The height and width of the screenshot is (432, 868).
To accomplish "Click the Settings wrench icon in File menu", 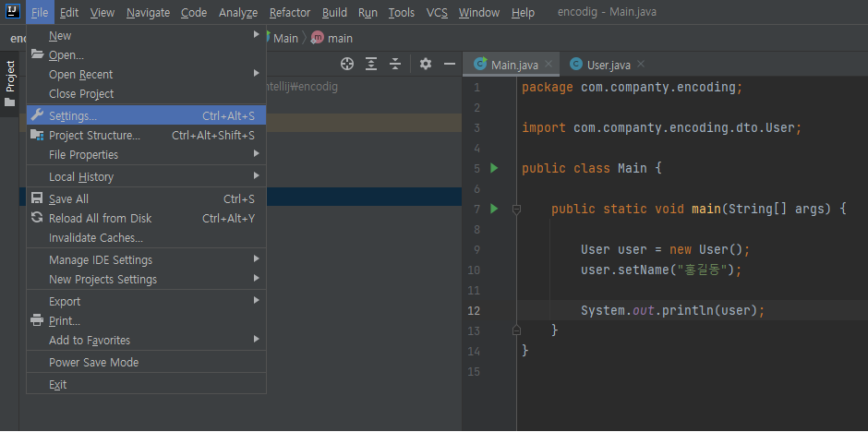I will pos(37,115).
